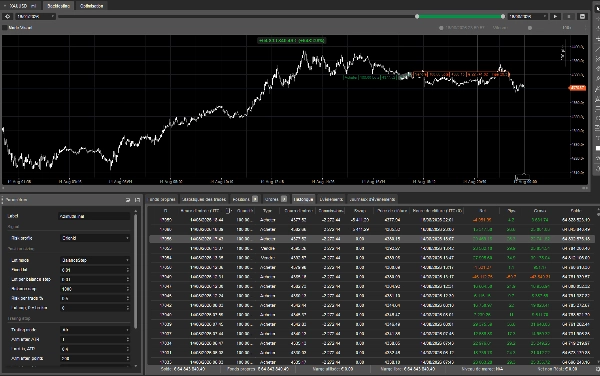Open the Journaux d'événements tab

click(x=372, y=199)
